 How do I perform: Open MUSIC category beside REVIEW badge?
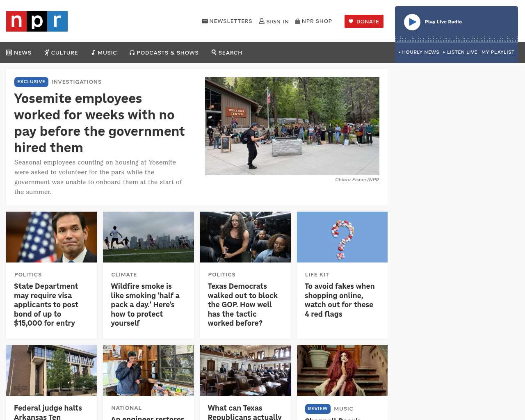pos(344,409)
